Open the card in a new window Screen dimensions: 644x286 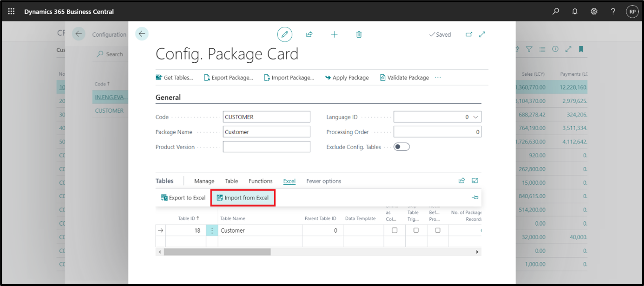(x=468, y=34)
